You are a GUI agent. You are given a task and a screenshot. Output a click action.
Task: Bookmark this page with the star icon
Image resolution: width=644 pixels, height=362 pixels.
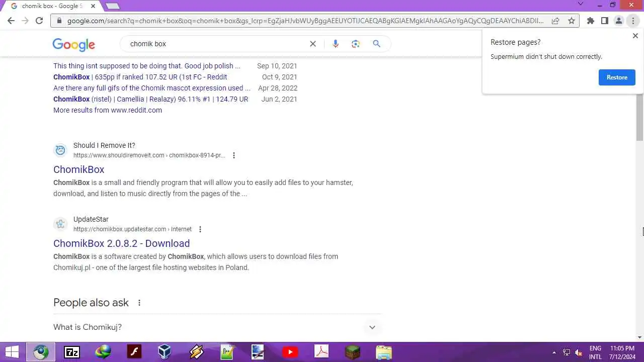(x=571, y=21)
